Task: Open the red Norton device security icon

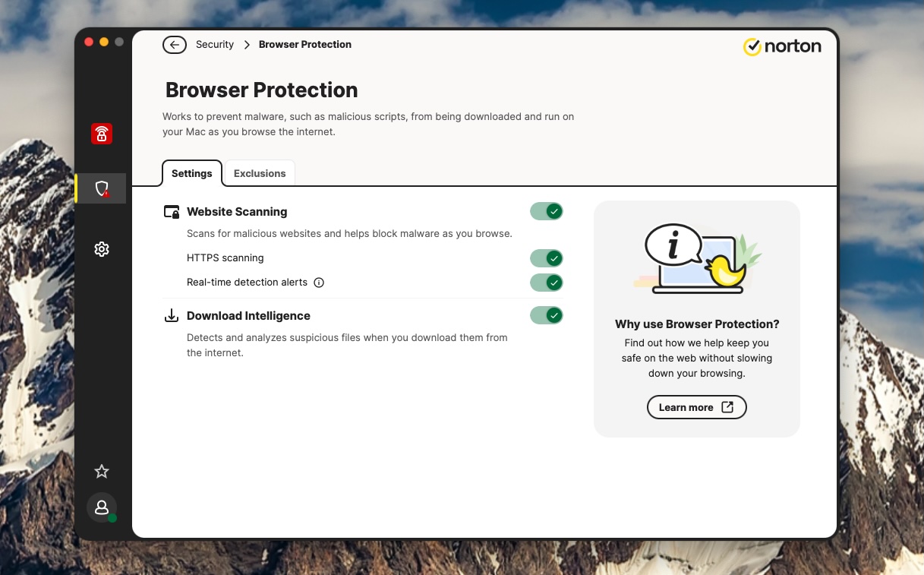Action: point(101,133)
